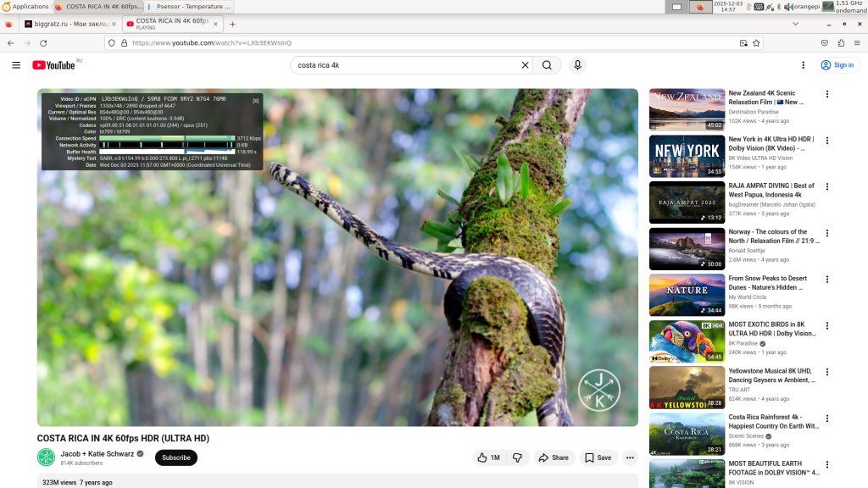The image size is (868, 488).
Task: Click the YouTube logo to go home
Action: [54, 65]
